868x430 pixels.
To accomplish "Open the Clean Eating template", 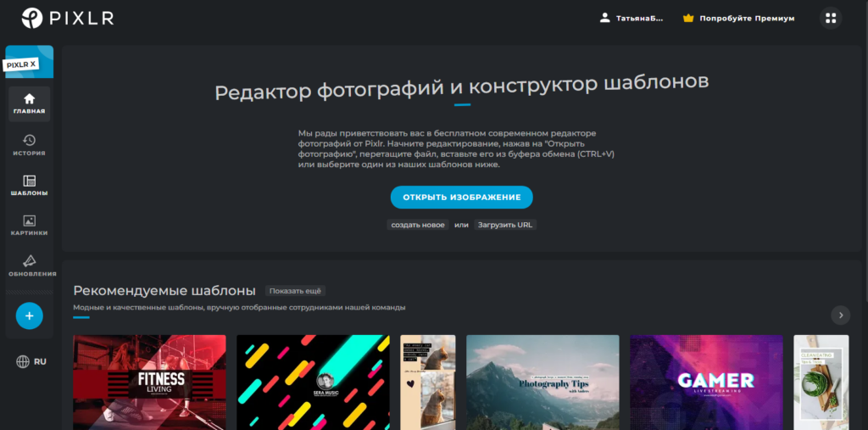I will click(821, 383).
